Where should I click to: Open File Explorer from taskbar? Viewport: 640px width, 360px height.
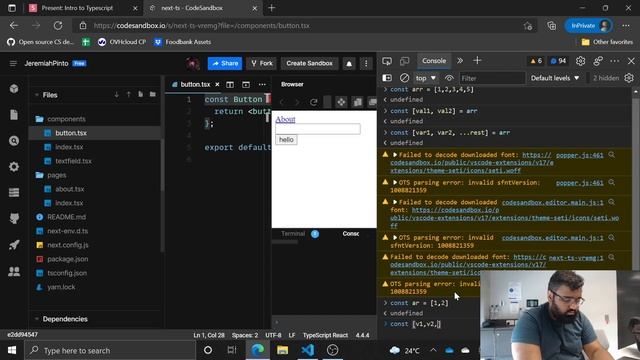pos(282,350)
